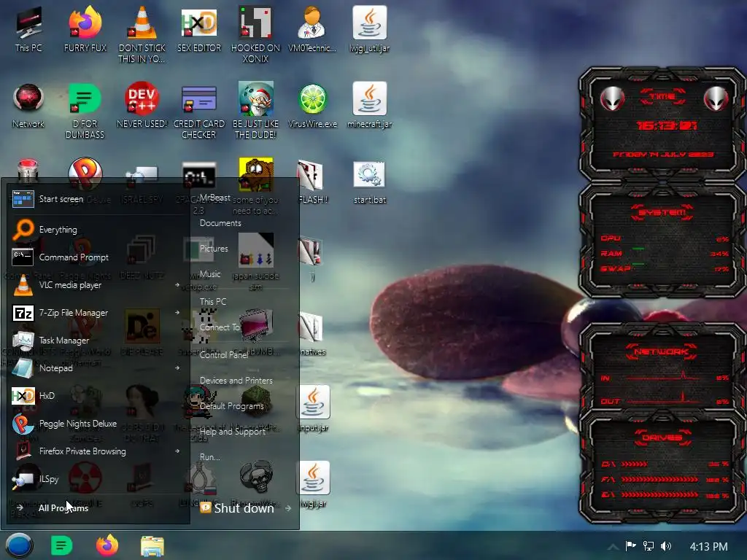Expand Notepad jump list arrow
This screenshot has height=560, width=747.
tap(177, 367)
